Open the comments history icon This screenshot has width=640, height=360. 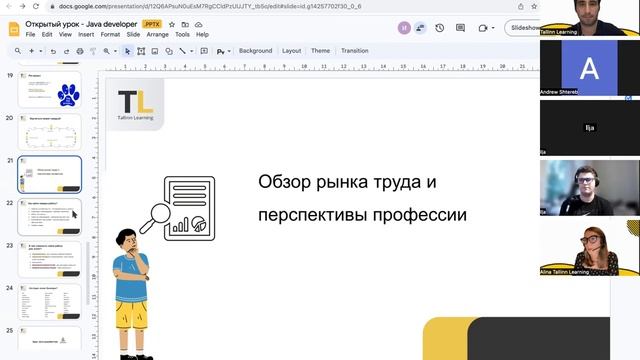coord(460,28)
